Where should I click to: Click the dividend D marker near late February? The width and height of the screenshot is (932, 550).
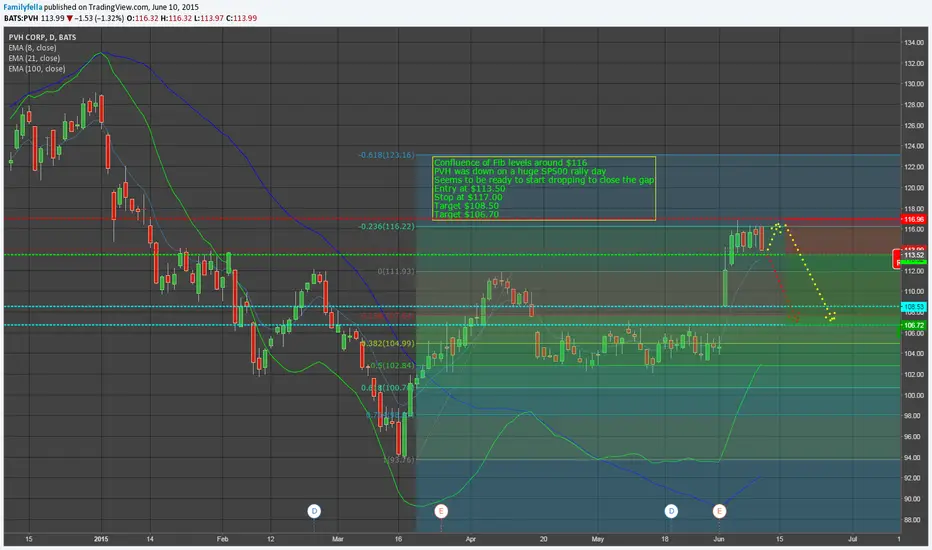[x=314, y=511]
